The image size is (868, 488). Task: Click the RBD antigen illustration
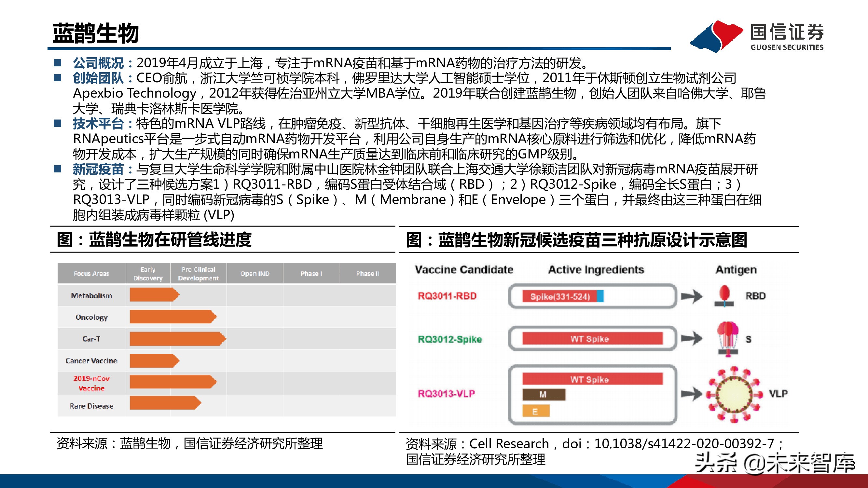coord(724,296)
